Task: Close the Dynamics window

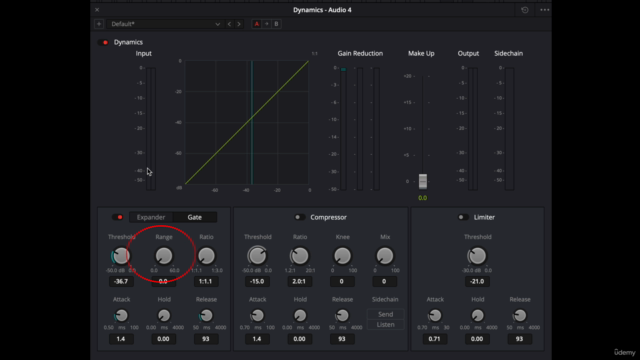Action: 97,10
